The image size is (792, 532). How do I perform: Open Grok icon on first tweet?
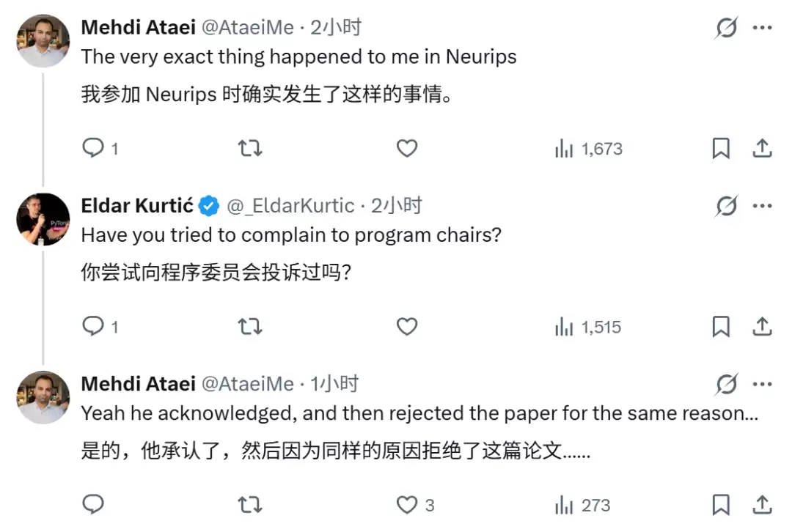(727, 28)
